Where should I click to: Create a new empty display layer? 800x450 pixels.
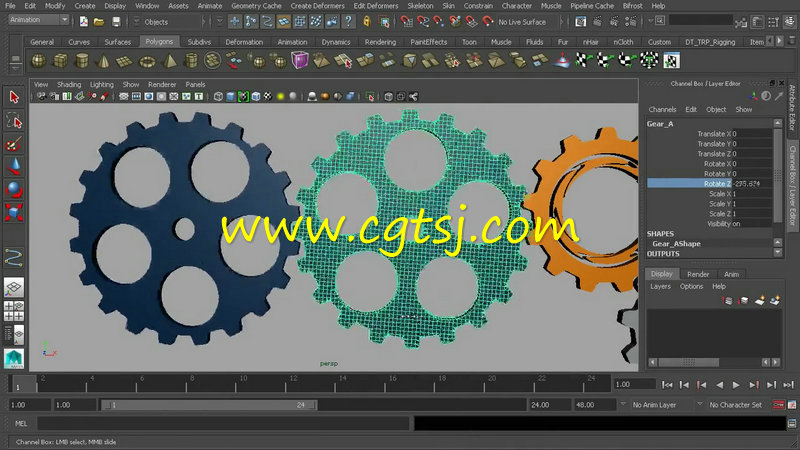click(x=760, y=301)
